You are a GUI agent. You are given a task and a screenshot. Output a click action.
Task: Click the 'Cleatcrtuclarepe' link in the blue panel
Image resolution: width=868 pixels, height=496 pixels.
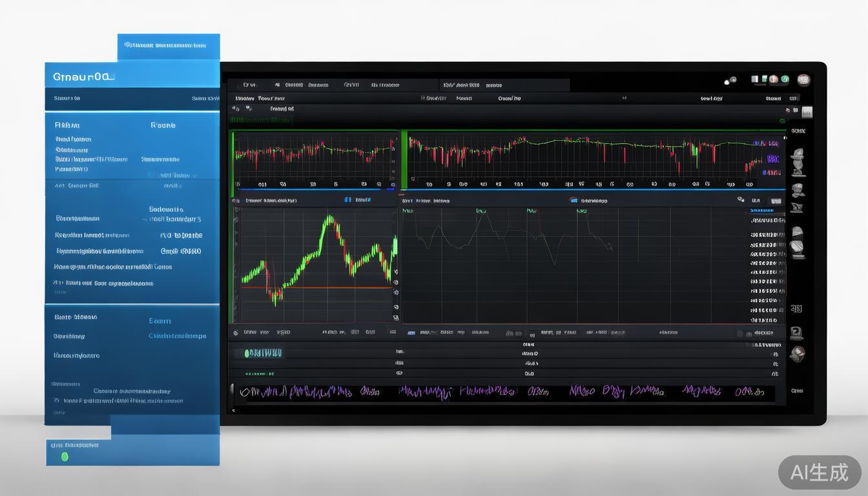[x=177, y=336]
